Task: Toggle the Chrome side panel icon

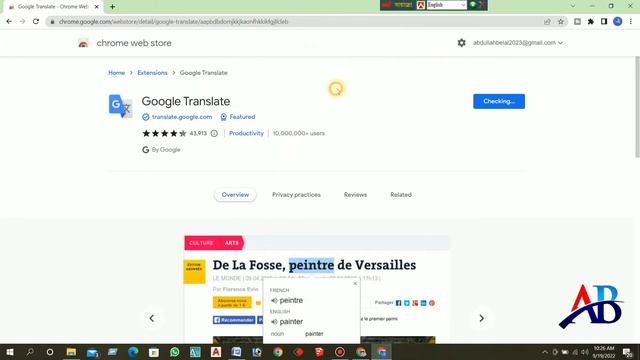Action: pos(604,22)
